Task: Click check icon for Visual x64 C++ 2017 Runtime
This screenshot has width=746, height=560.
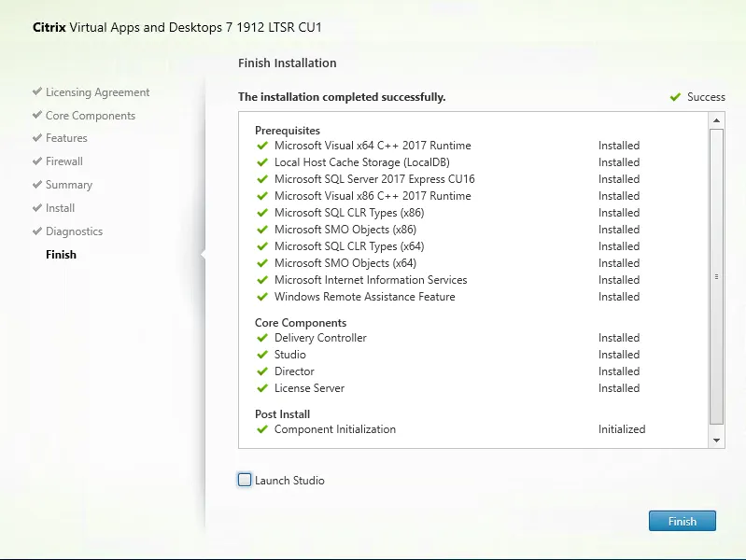Action: 262,146
